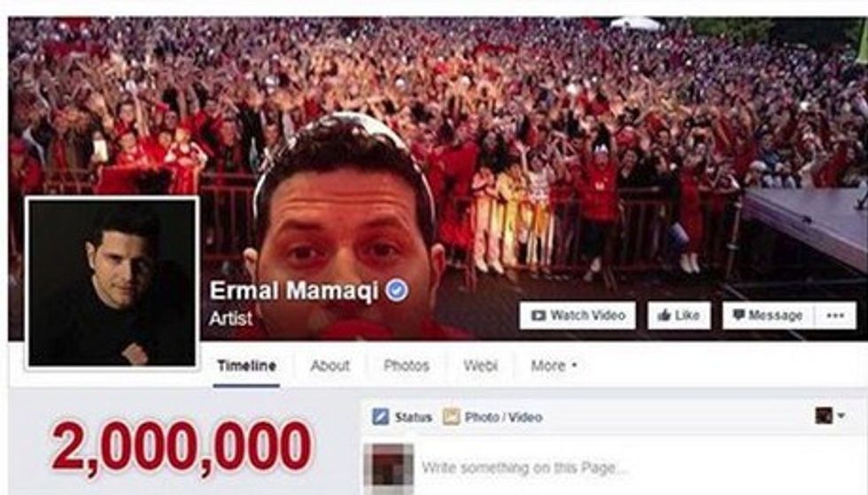Open the three-dots more options button
Screen dimensions: 868x495
(x=835, y=315)
